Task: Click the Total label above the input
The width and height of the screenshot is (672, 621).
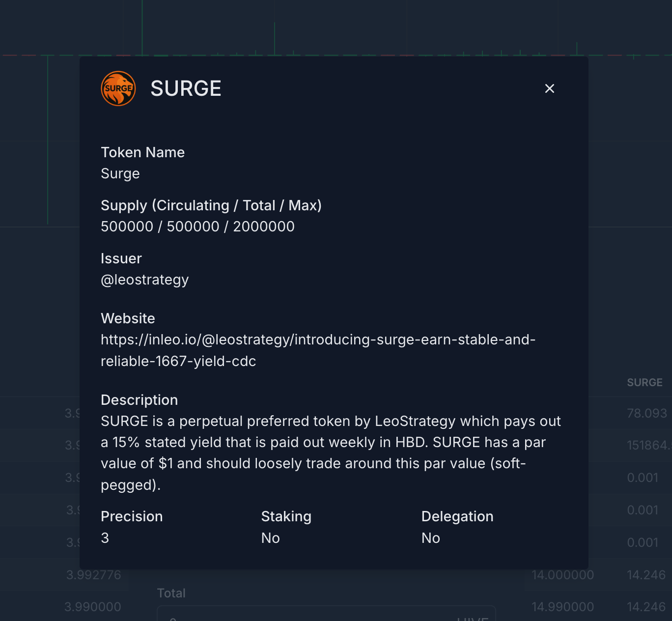Action: click(x=171, y=593)
